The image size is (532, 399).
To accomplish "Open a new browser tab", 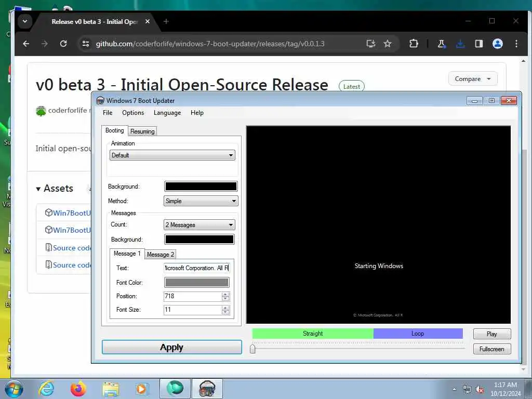I will pos(166,21).
